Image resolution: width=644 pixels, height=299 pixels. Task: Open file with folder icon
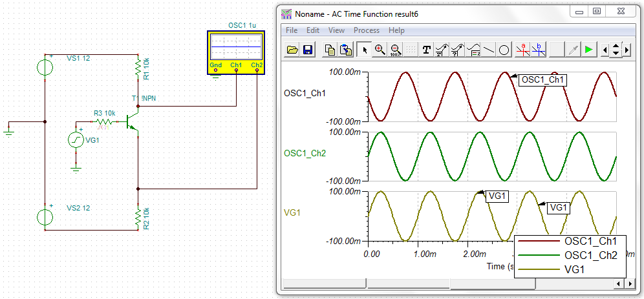tap(292, 50)
